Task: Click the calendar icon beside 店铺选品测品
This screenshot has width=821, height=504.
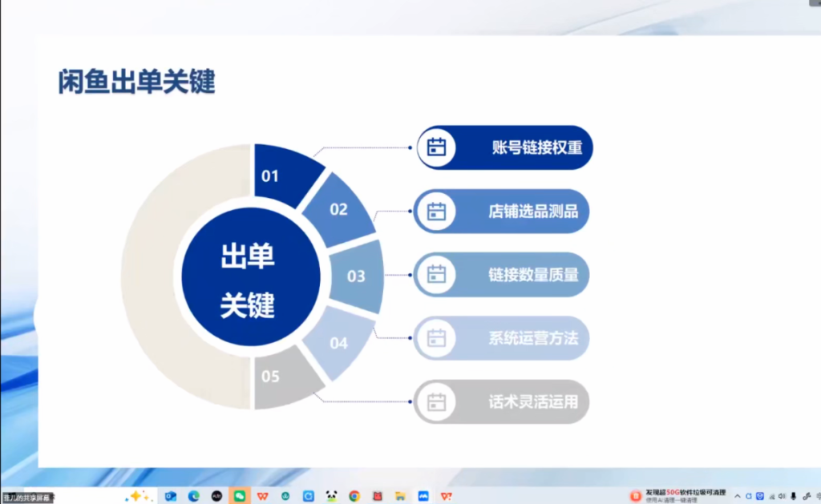Action: pyautogui.click(x=436, y=212)
